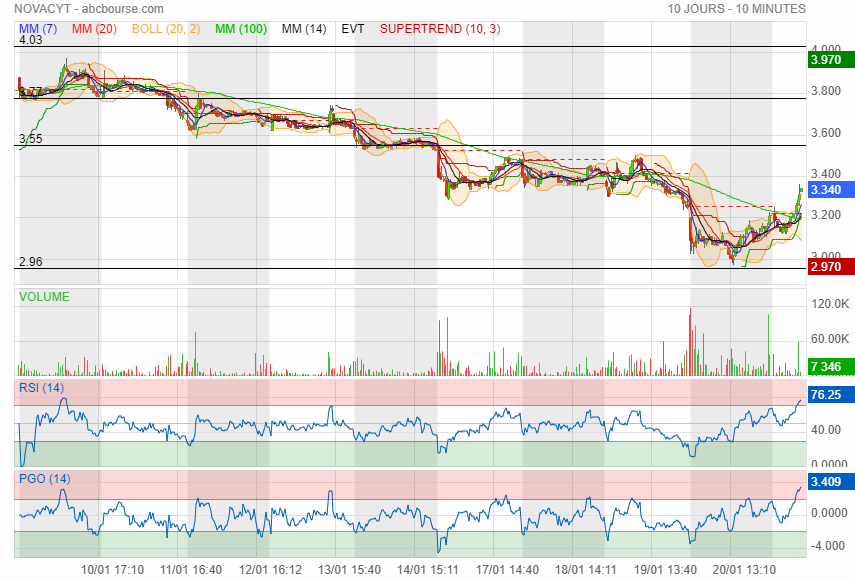This screenshot has width=855, height=580.
Task: Select the 11/01 16:40 date label
Action: pyautogui.click(x=191, y=570)
